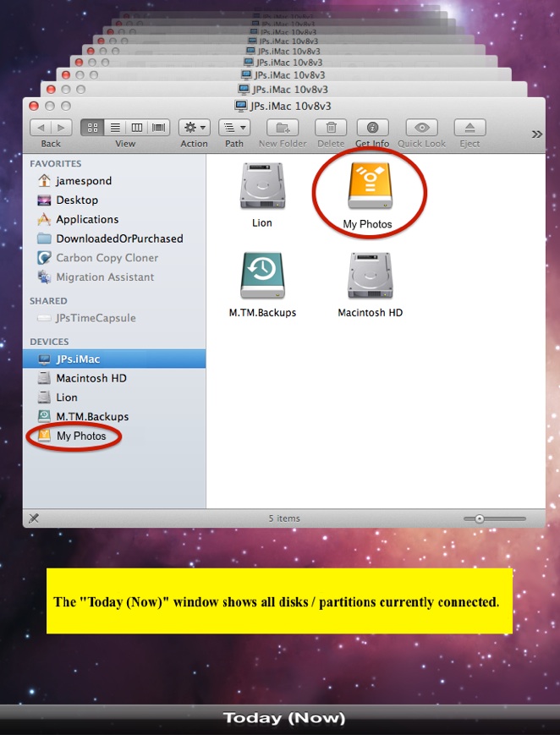Switch to icon view
The height and width of the screenshot is (735, 560).
pos(92,128)
